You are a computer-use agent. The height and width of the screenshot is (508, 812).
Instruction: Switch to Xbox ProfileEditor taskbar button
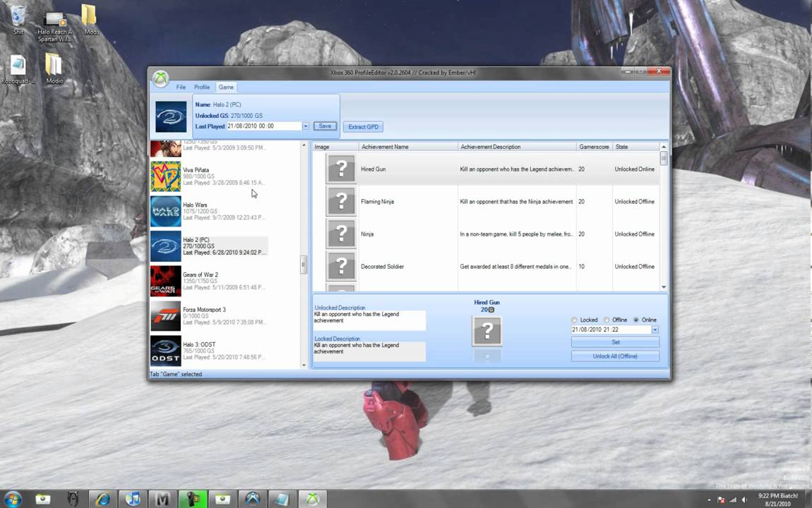pos(312,500)
